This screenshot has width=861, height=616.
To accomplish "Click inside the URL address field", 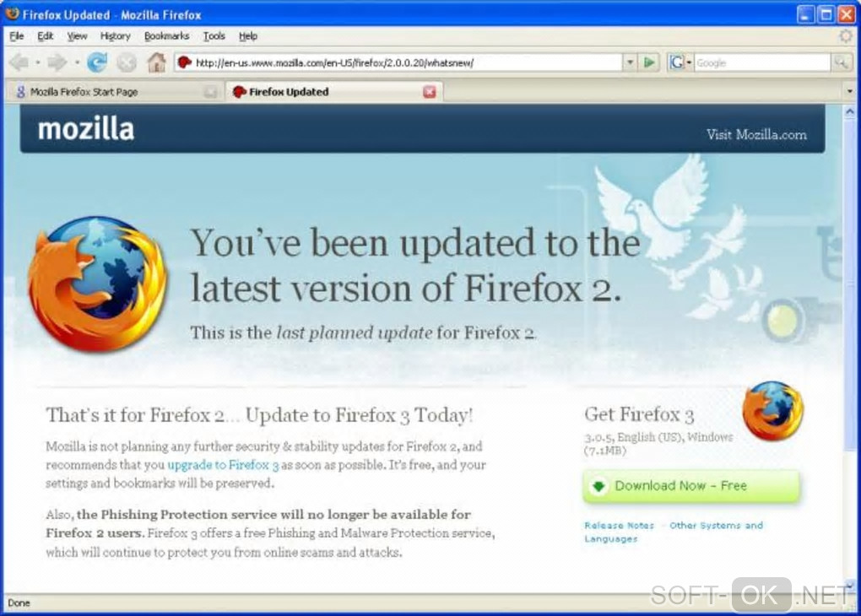I will tap(406, 62).
